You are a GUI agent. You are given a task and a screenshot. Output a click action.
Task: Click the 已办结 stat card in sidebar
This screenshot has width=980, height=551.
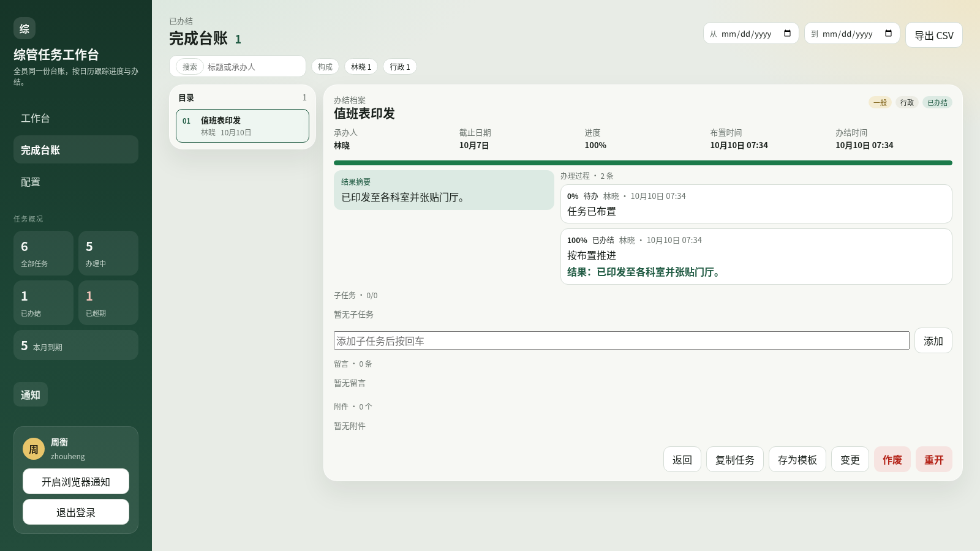pos(43,302)
